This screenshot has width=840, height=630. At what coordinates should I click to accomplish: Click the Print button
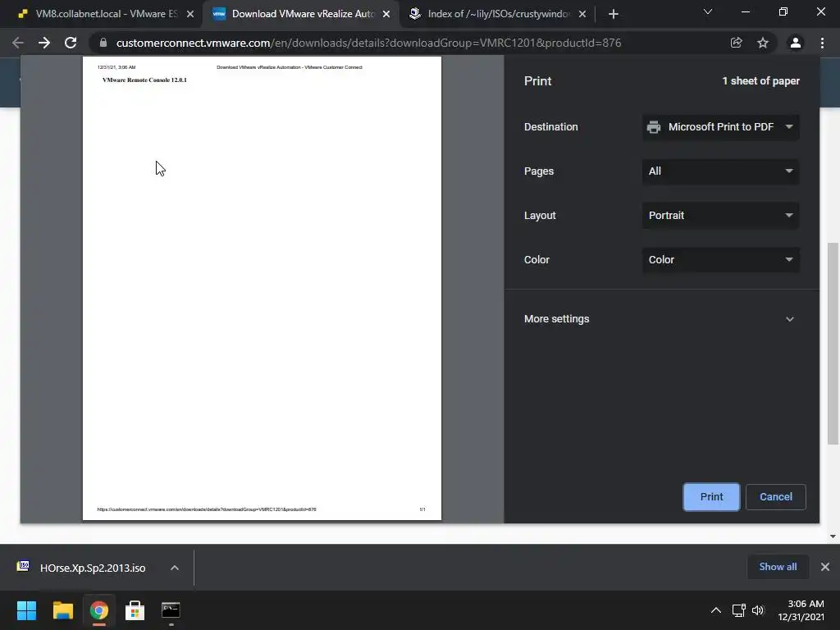click(x=711, y=496)
